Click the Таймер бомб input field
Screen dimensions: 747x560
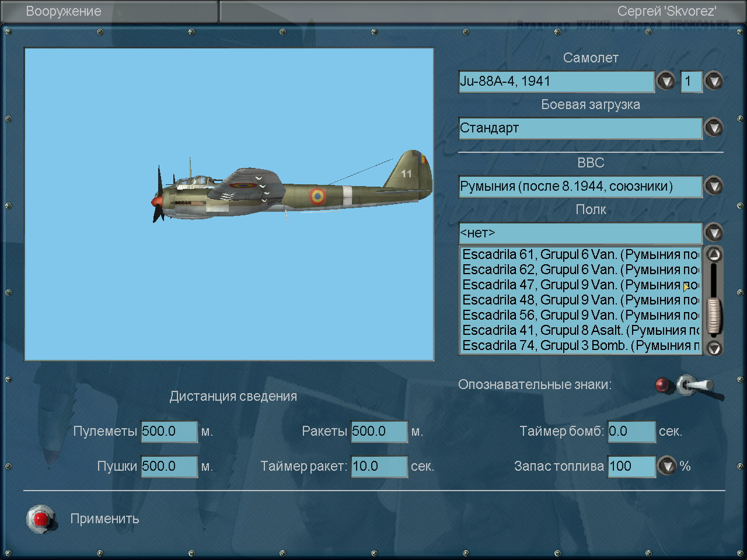pyautogui.click(x=631, y=432)
